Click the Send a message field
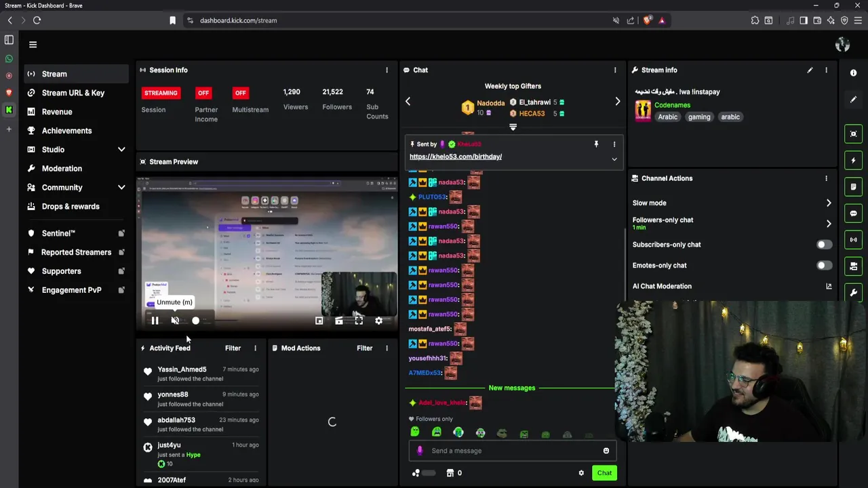Viewport: 868px width, 488px height. pyautogui.click(x=511, y=451)
